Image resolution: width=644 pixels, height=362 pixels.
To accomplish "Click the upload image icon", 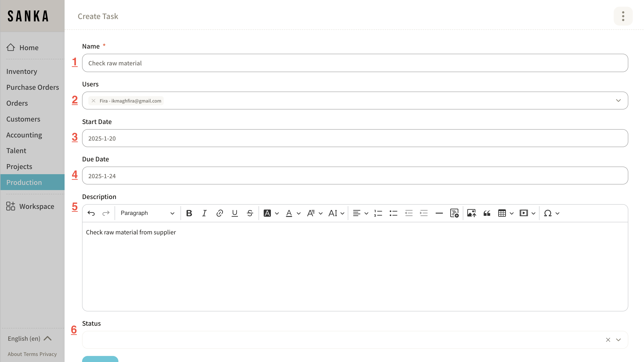I will tap(472, 213).
